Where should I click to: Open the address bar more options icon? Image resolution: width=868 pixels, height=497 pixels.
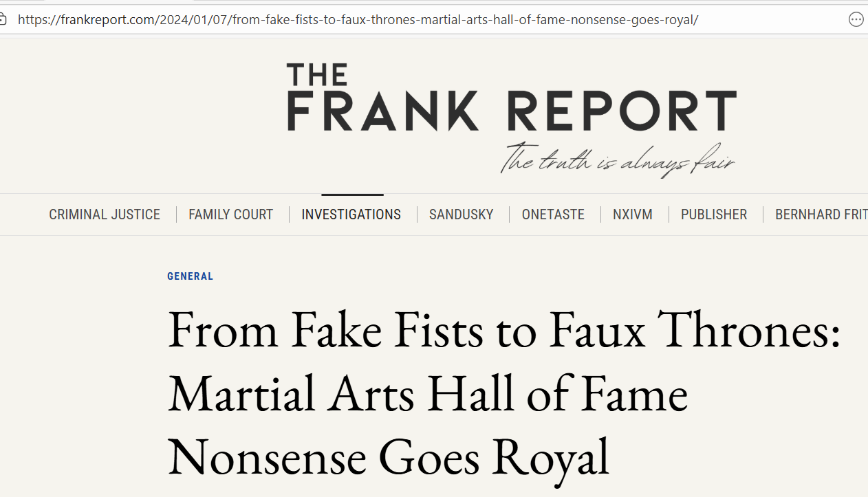point(856,20)
